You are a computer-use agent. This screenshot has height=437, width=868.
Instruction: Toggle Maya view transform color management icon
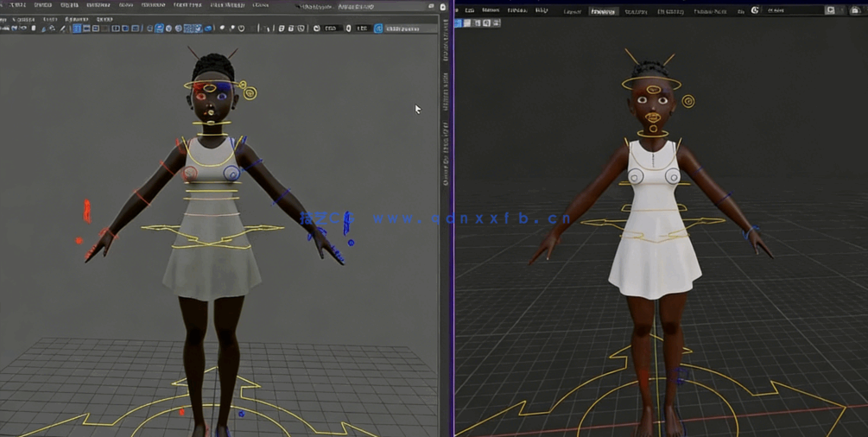378,28
